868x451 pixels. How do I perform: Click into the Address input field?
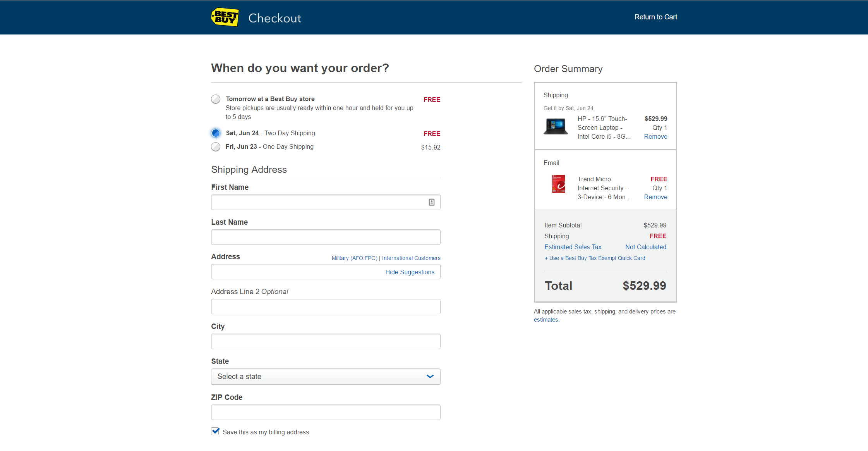click(x=326, y=272)
